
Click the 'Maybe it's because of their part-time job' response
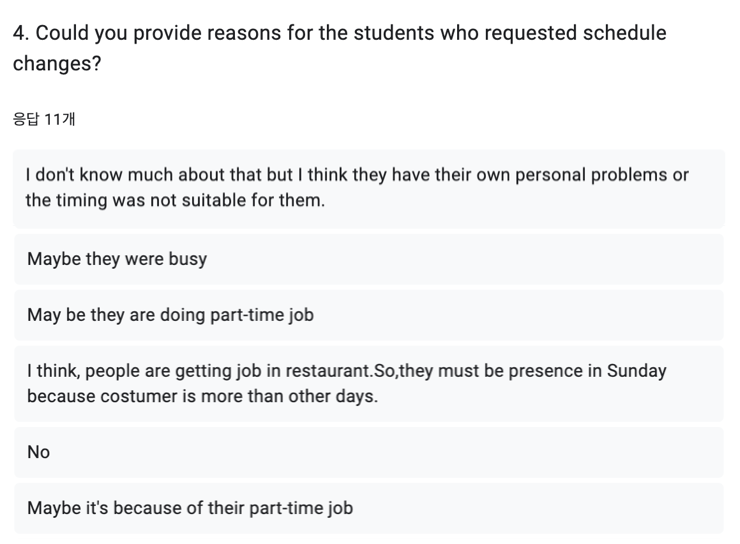pos(369,508)
